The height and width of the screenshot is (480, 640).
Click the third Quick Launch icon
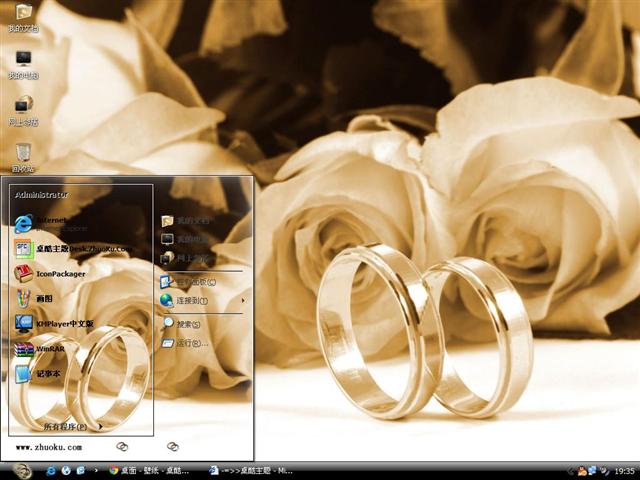tap(80, 471)
